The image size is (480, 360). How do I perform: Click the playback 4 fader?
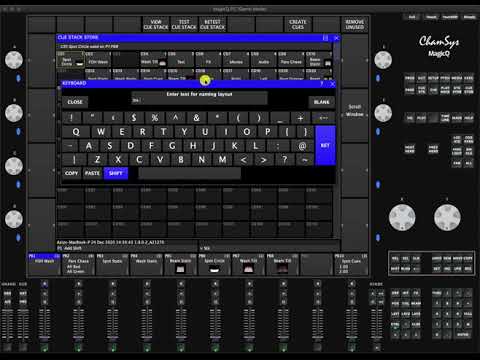(147, 324)
